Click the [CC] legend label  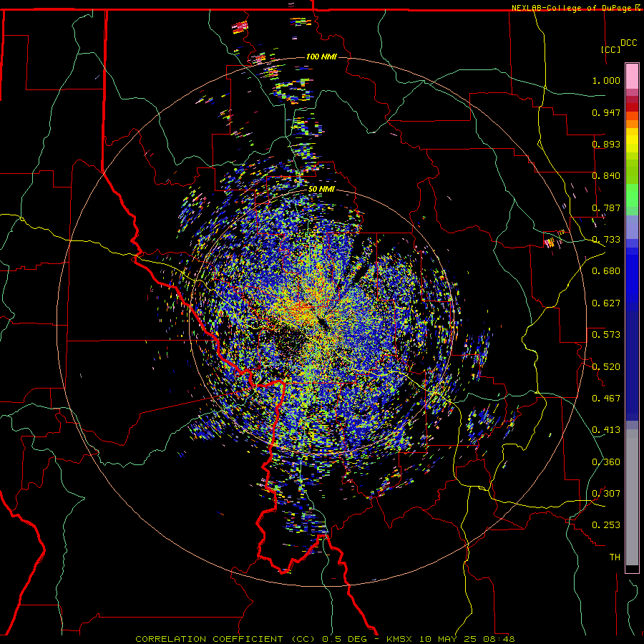tap(610, 49)
